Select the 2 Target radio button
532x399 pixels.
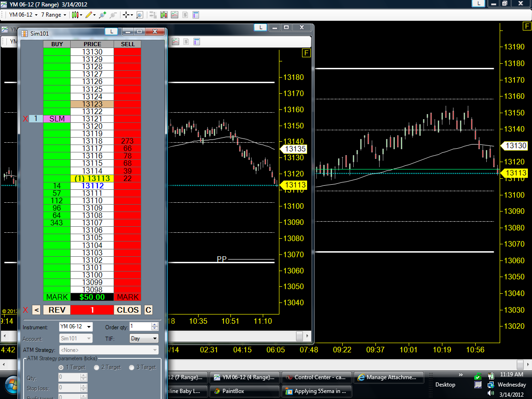click(97, 368)
